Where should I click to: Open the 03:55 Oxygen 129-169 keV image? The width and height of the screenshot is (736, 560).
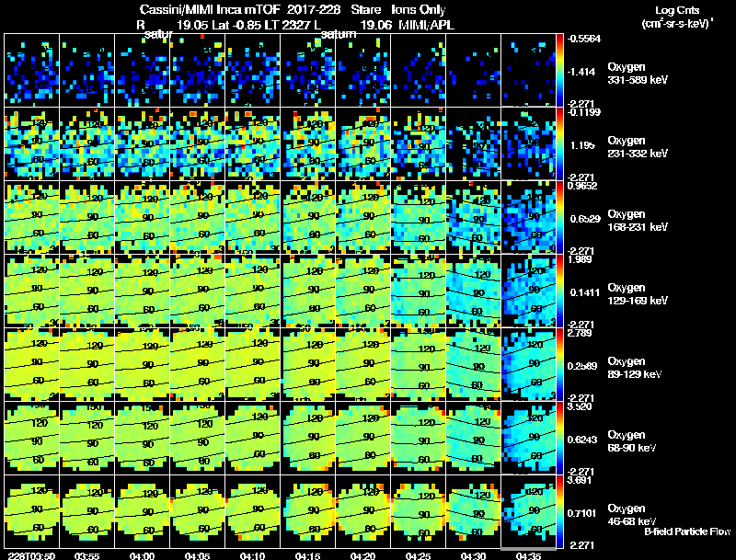click(86, 291)
